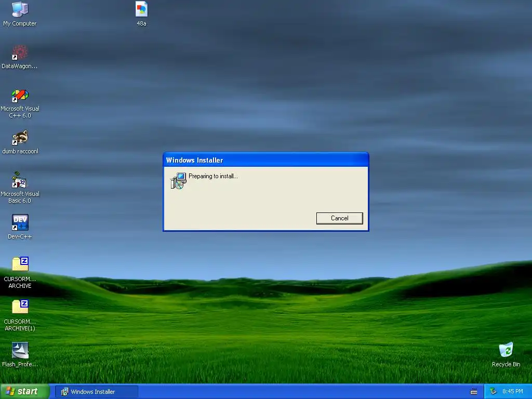Click the Windows Installer dialog title bar
Screen dimensions: 532x399
click(265, 160)
